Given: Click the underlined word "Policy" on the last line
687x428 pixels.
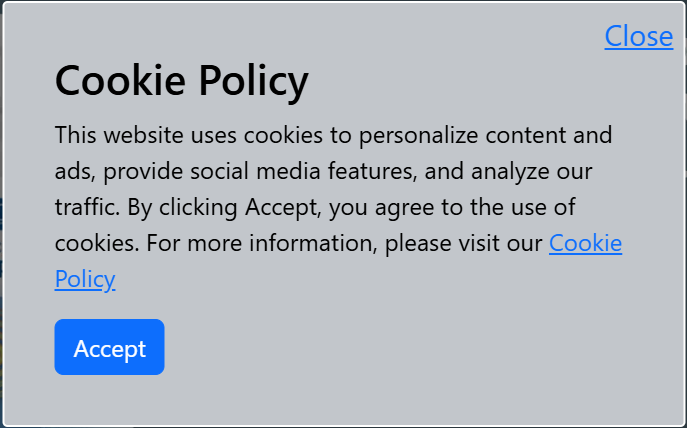Looking at the screenshot, I should pyautogui.click(x=85, y=279).
